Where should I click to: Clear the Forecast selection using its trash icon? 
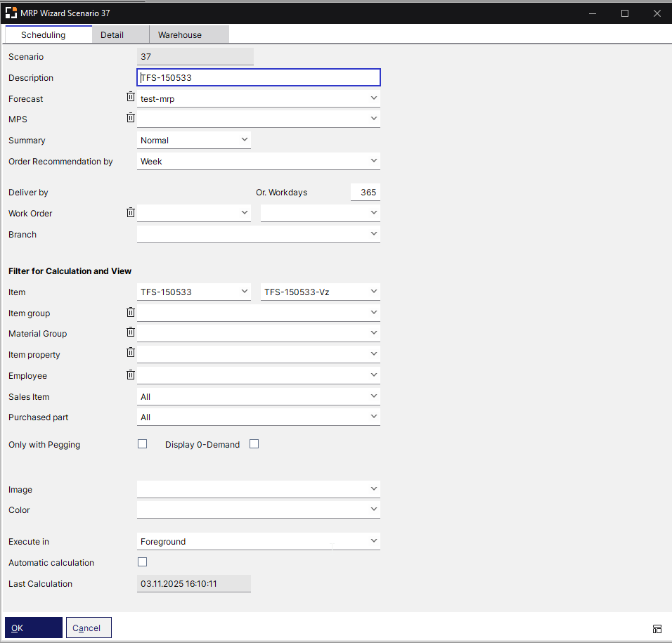[130, 96]
